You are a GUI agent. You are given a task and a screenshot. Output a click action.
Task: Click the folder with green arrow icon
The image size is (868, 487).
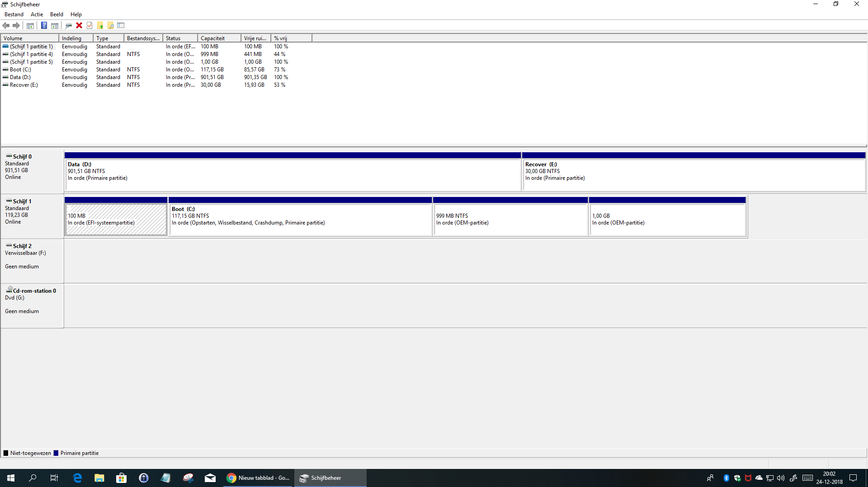pos(100,25)
